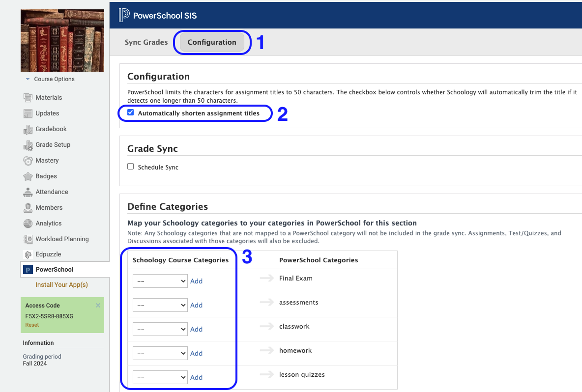Expand the Course Options menu
This screenshot has height=392, width=582.
(x=50, y=79)
